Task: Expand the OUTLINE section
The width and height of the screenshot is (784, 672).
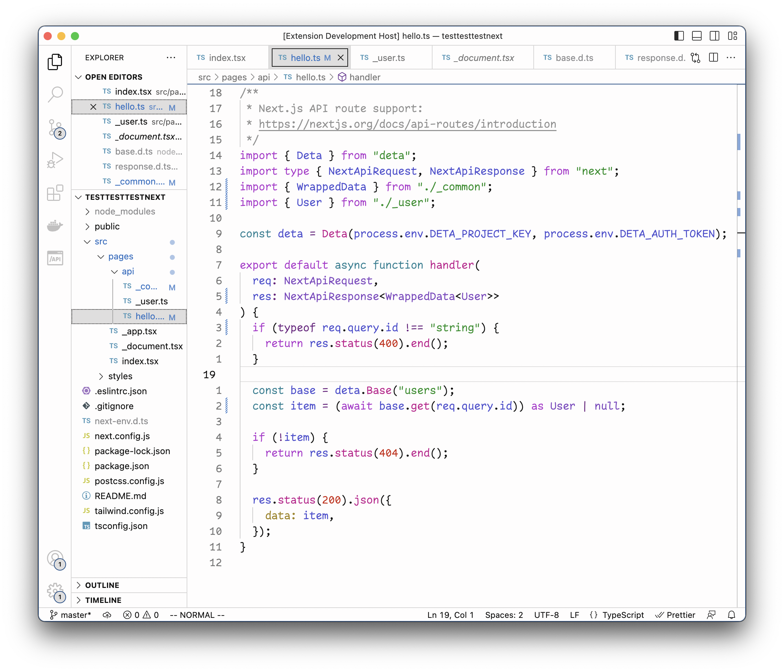Action: click(x=102, y=585)
